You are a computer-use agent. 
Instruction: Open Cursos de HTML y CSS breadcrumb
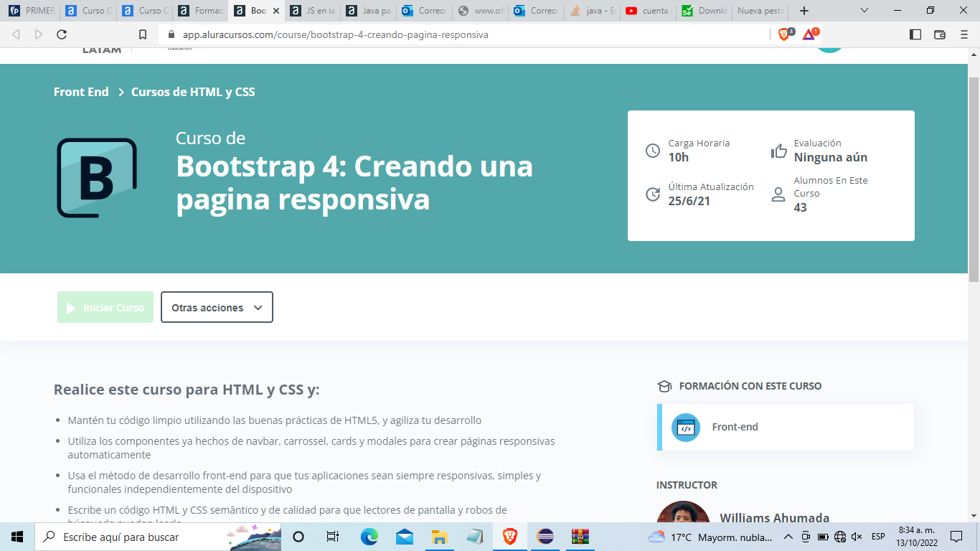[x=193, y=92]
